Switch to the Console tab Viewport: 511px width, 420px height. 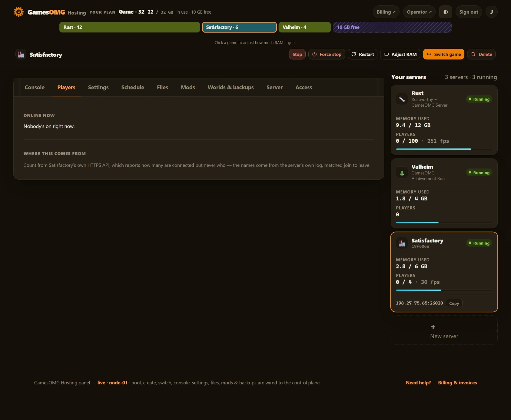35,87
